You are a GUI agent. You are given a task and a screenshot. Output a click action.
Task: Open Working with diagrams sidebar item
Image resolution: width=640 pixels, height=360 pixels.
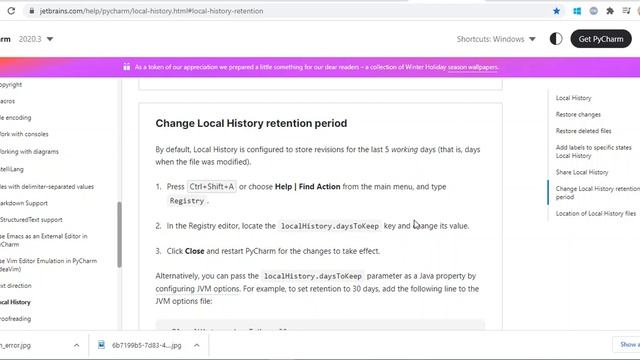tap(29, 151)
